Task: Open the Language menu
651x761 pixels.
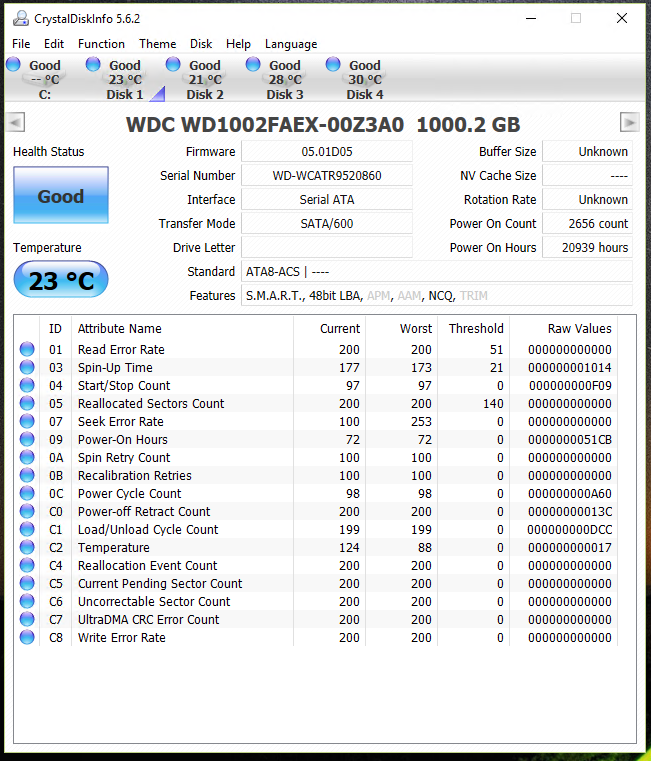Action: tap(290, 44)
